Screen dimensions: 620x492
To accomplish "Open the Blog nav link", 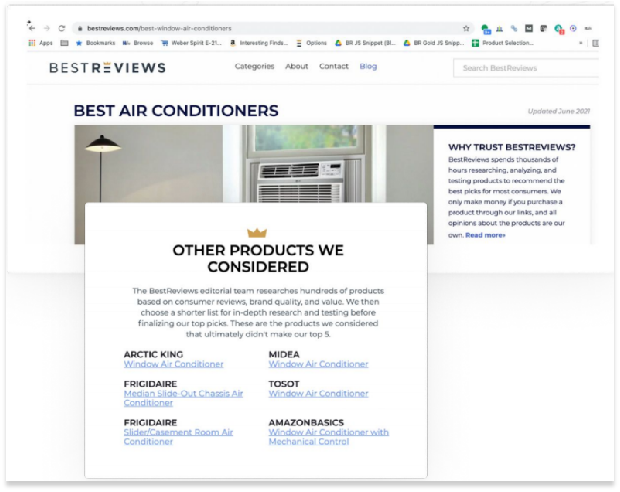I will 368,67.
